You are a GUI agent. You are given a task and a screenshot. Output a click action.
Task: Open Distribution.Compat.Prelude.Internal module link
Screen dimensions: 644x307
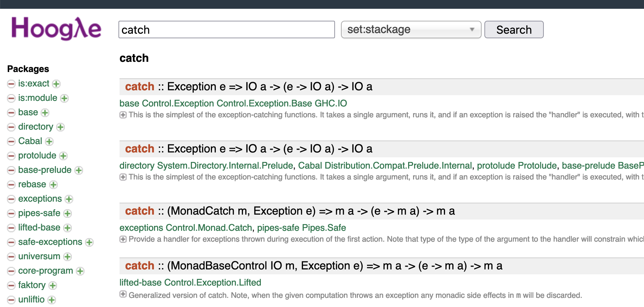coord(398,165)
